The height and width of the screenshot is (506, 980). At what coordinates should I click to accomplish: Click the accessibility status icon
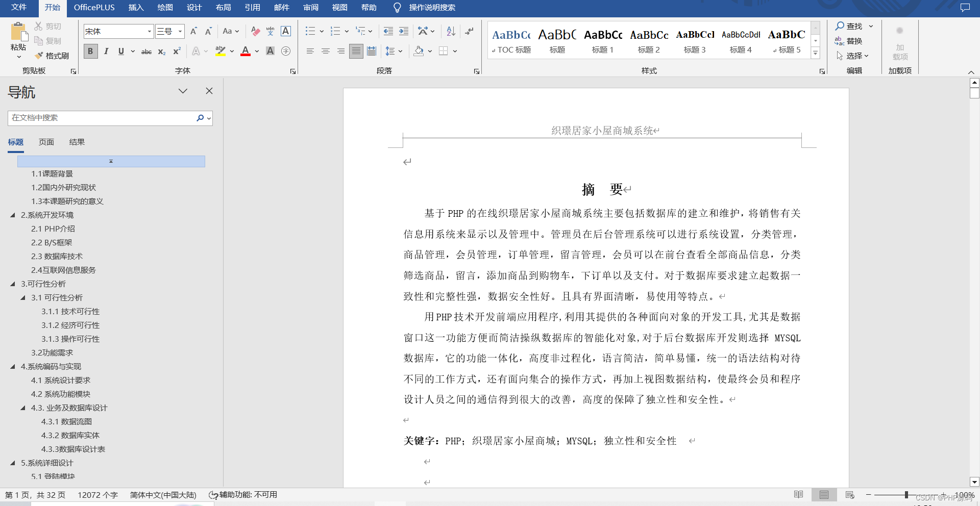[213, 495]
